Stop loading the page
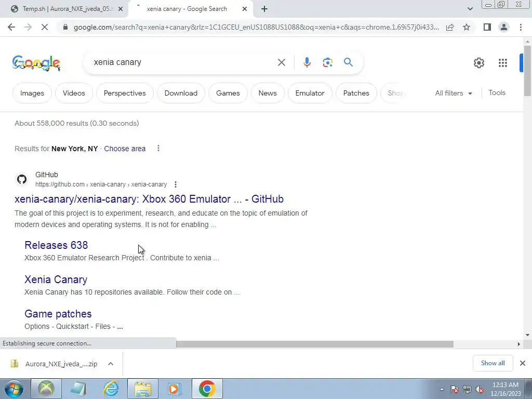The width and height of the screenshot is (532, 399). click(x=45, y=27)
